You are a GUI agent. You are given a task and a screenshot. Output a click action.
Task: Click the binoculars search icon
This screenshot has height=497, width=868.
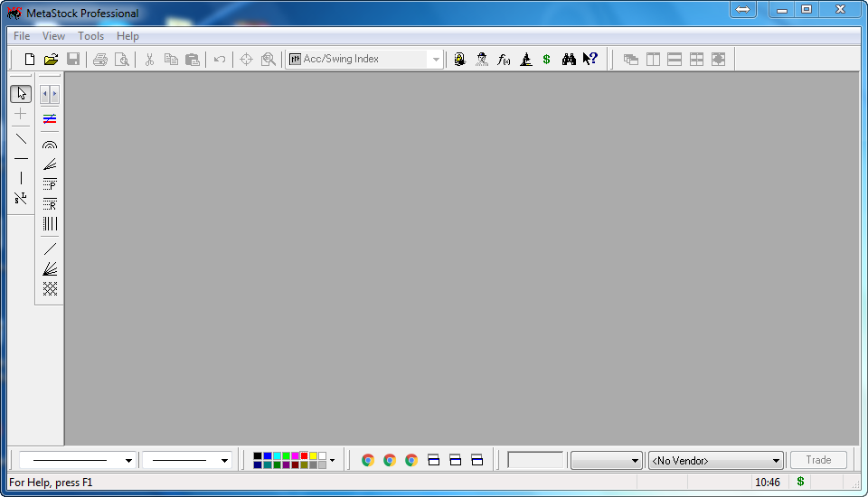tap(569, 60)
